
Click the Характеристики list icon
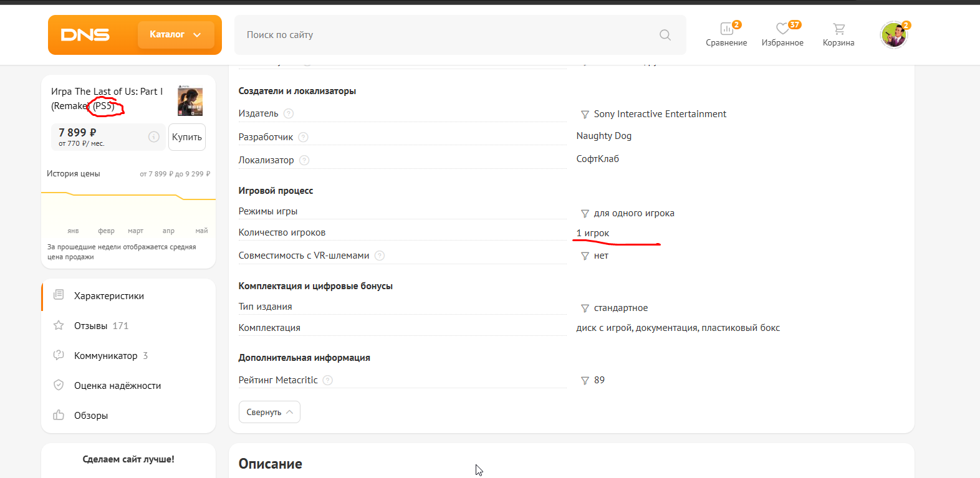[x=59, y=295]
